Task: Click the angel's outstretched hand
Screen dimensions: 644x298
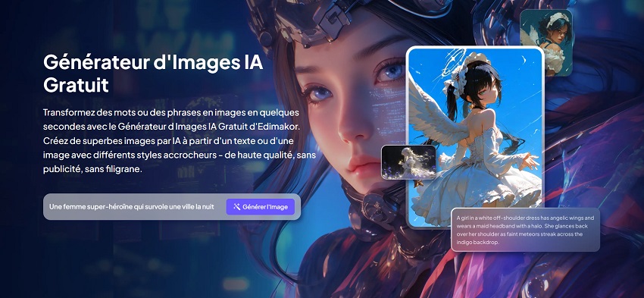Action: point(529,161)
